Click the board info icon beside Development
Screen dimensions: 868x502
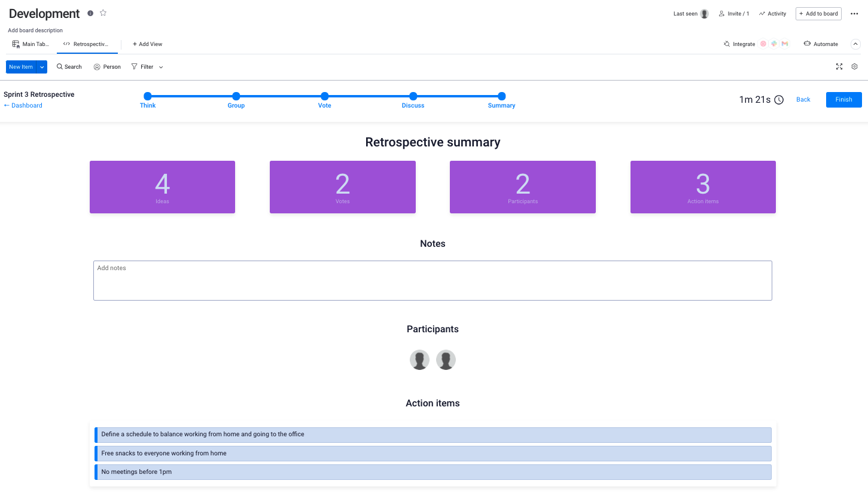click(90, 13)
